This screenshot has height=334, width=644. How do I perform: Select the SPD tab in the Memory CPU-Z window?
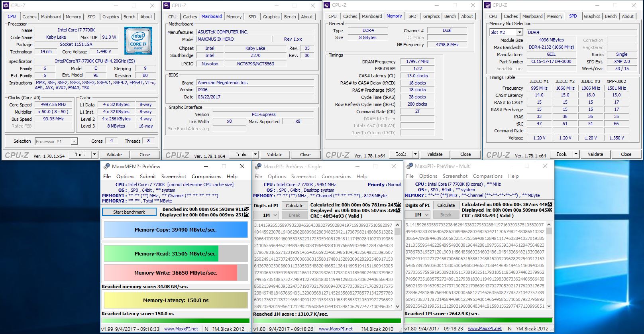(x=412, y=16)
